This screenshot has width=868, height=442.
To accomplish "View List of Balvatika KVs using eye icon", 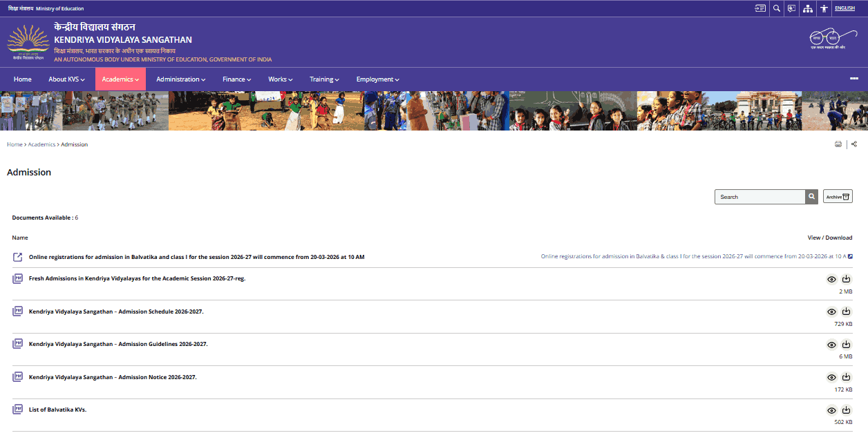I will pyautogui.click(x=831, y=410).
